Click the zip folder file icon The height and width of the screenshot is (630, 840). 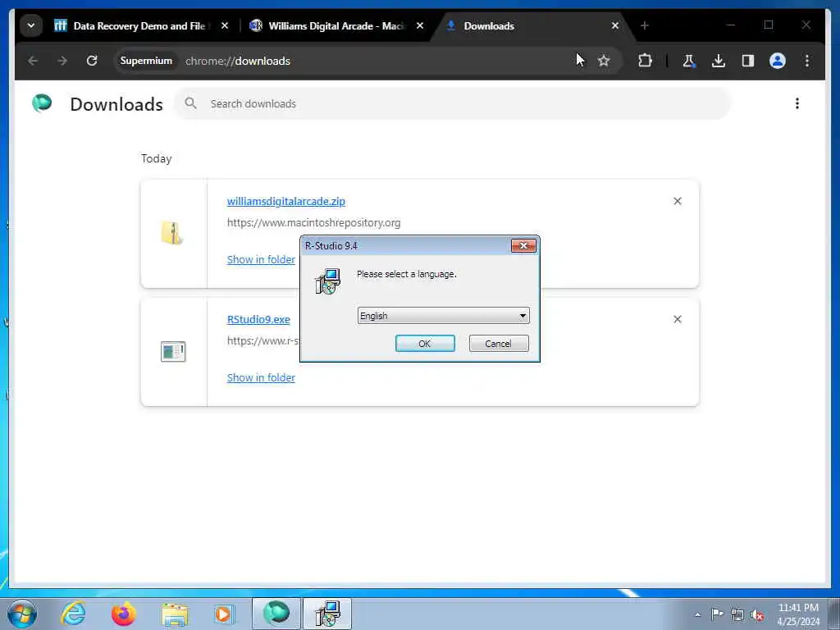172,233
